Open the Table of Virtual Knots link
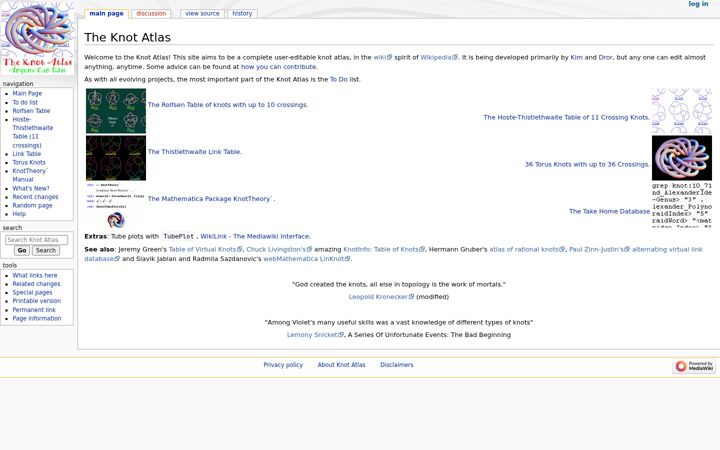Image resolution: width=720 pixels, height=450 pixels. point(205,249)
